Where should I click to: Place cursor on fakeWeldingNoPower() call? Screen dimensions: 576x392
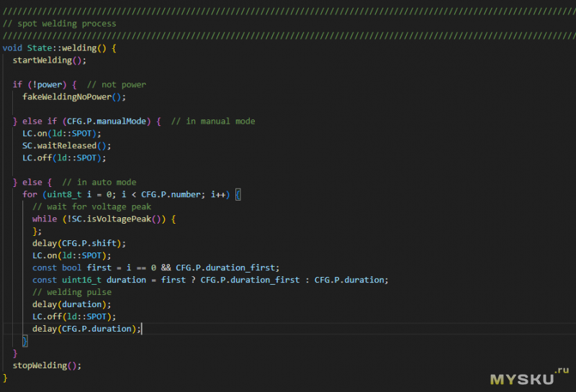pos(73,96)
